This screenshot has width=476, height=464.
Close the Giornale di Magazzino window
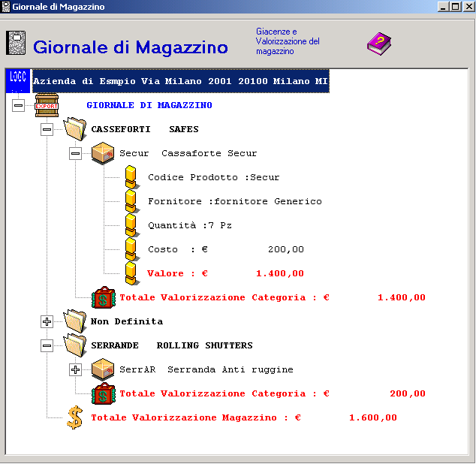[x=468, y=7]
